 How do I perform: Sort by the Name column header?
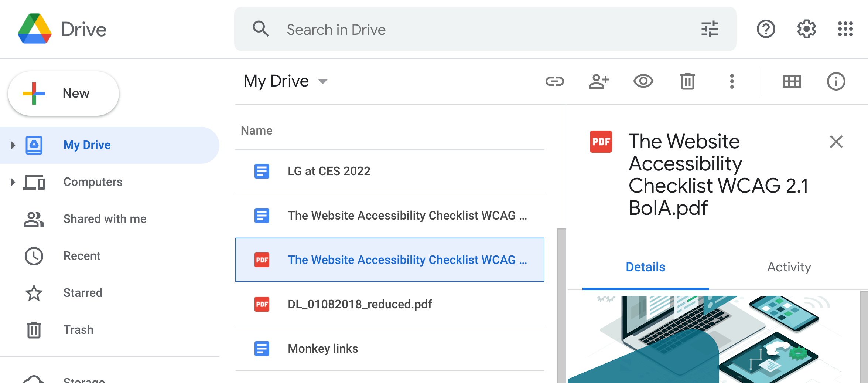257,131
